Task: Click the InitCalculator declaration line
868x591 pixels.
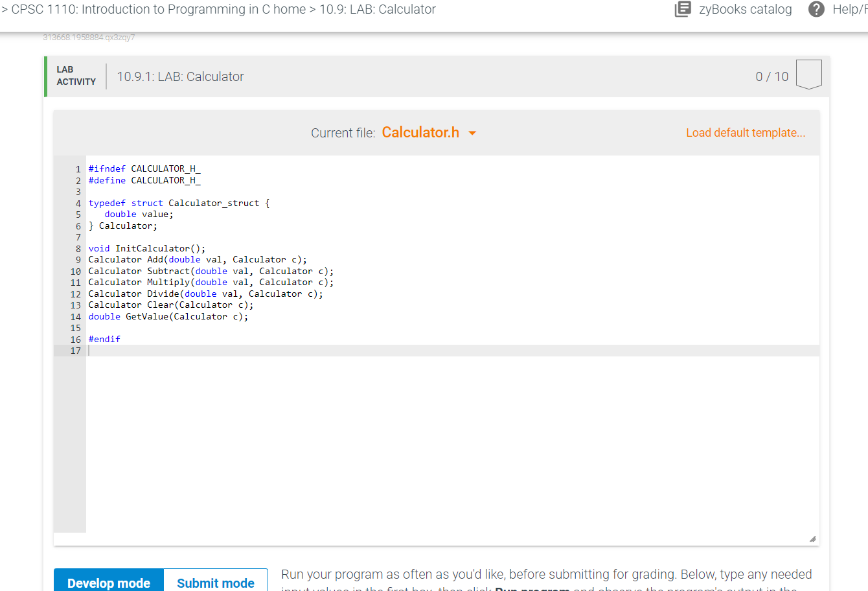Action: click(x=147, y=248)
